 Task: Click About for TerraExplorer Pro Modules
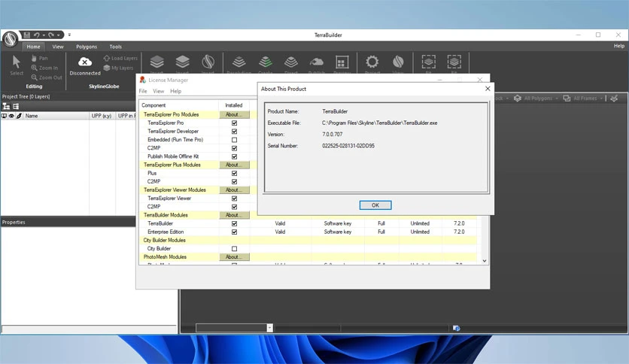[234, 114]
